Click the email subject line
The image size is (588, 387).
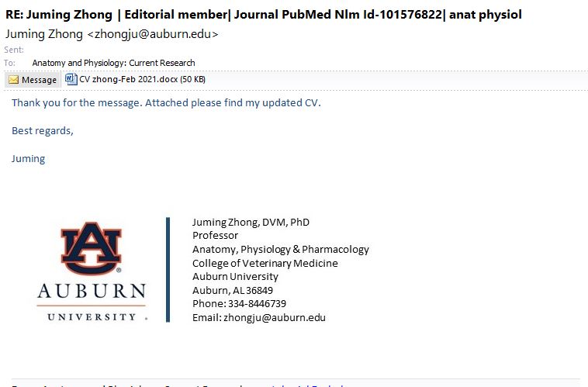[x=264, y=14]
